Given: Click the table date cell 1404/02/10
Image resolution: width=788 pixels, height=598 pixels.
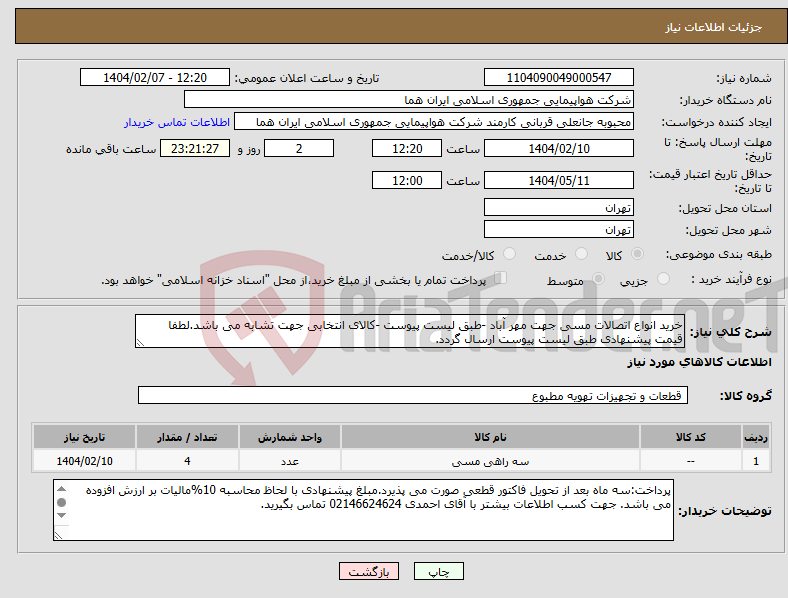Looking at the screenshot, I should point(84,461).
